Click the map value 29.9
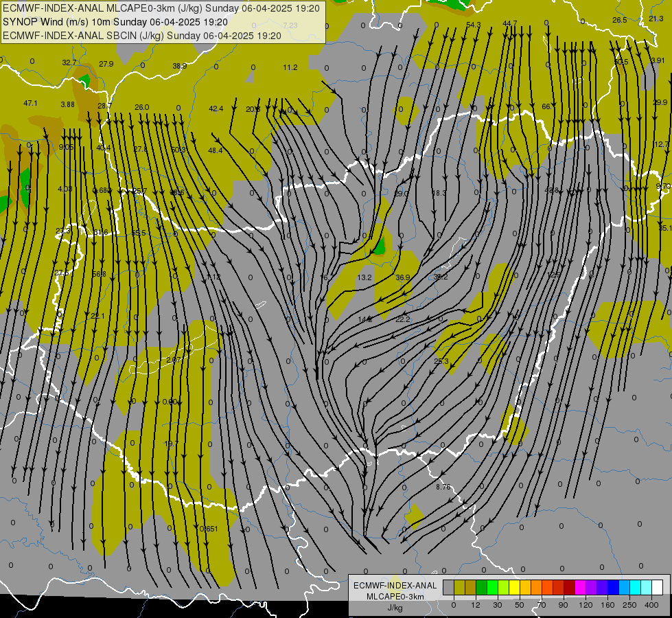672x618 pixels. tap(660, 102)
